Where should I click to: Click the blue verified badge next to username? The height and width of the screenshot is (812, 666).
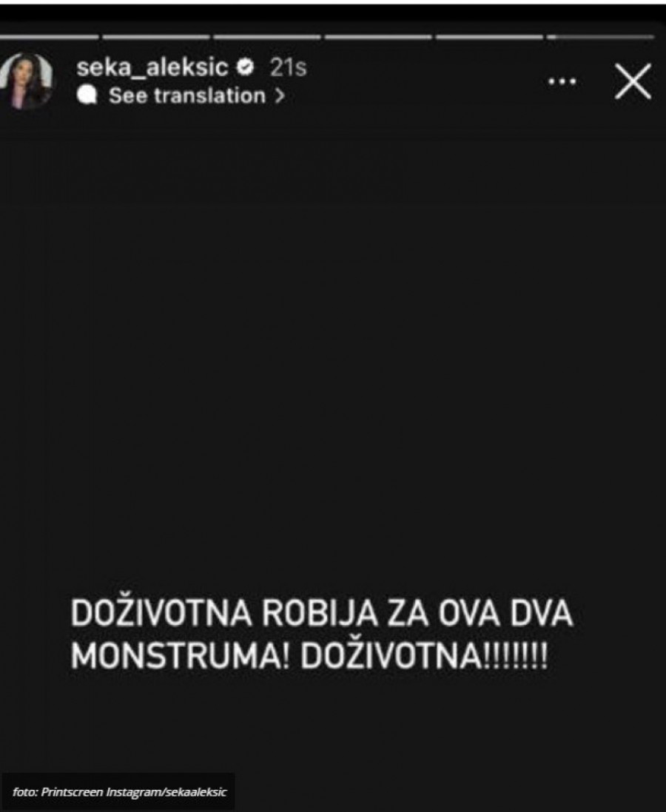pos(245,67)
